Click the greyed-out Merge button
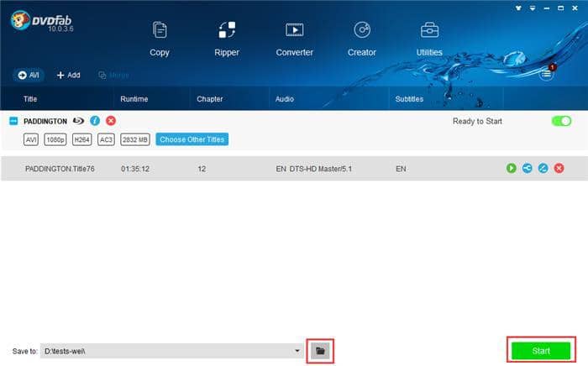588x366 pixels. tap(113, 76)
